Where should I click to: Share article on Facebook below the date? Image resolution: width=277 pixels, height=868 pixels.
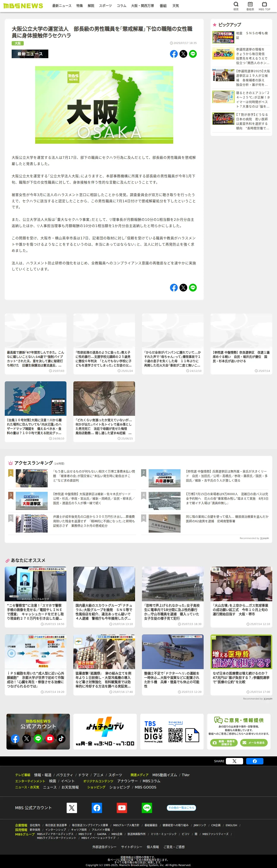(x=174, y=54)
